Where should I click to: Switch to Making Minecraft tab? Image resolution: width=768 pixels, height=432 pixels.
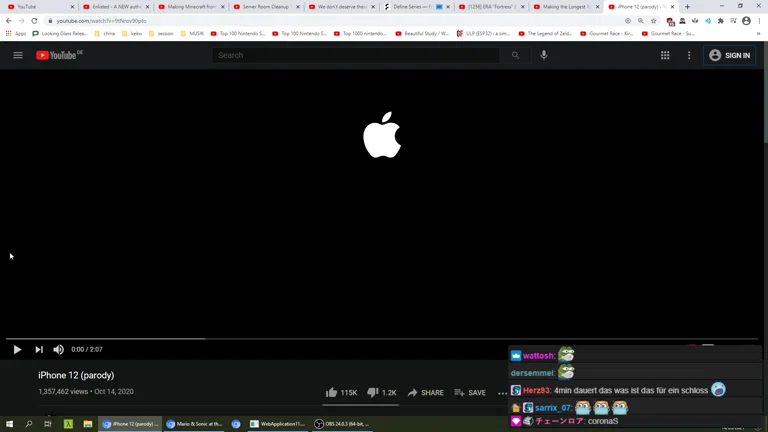191,7
